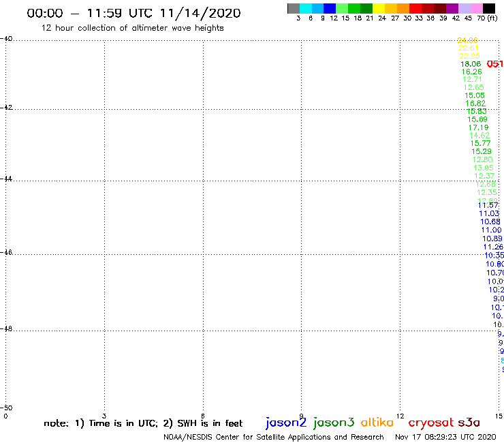The width and height of the screenshot is (504, 443).
Task: Pick the pink swatch in the legend
Action: (477, 8)
